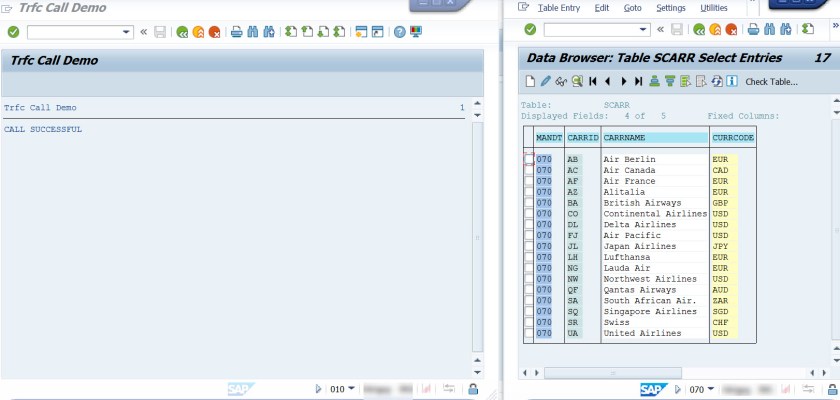
Task: Click the Change pencil icon in Data Browser
Action: [x=545, y=81]
